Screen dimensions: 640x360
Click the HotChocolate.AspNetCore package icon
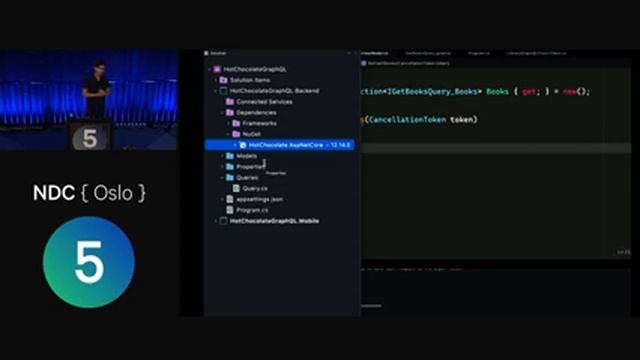pos(243,145)
